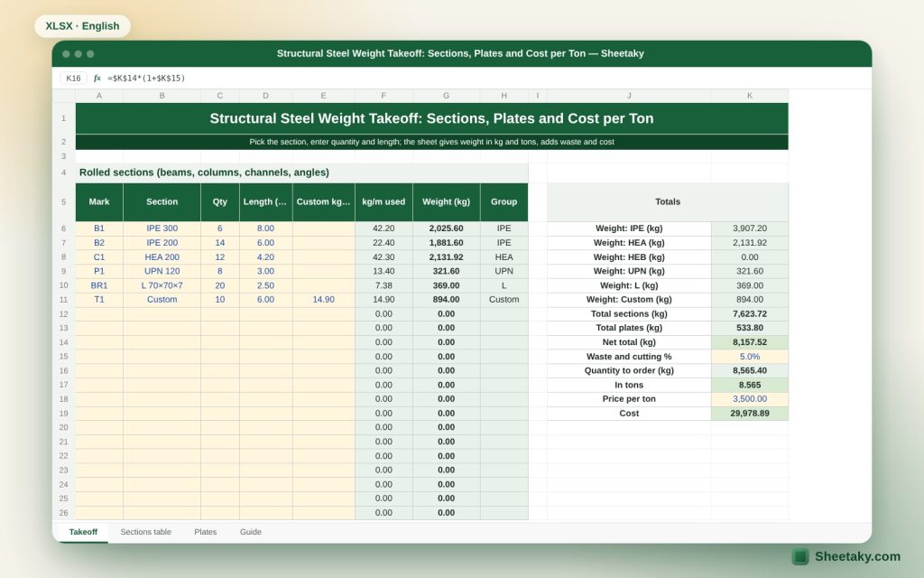Screen dimensions: 924x578
Task: Select the IPE 300 section cell
Action: click(162, 228)
